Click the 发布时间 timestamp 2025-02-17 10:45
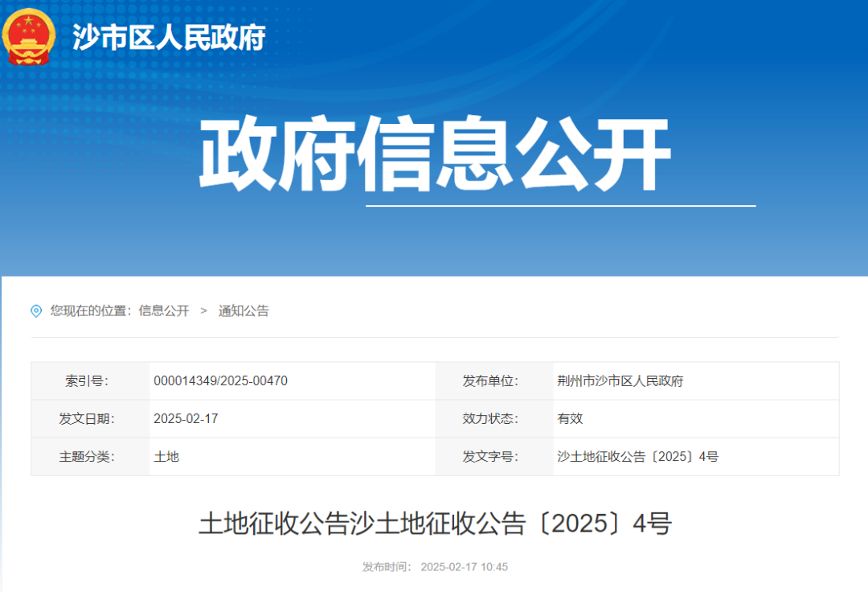This screenshot has height=592, width=868. coord(465,567)
